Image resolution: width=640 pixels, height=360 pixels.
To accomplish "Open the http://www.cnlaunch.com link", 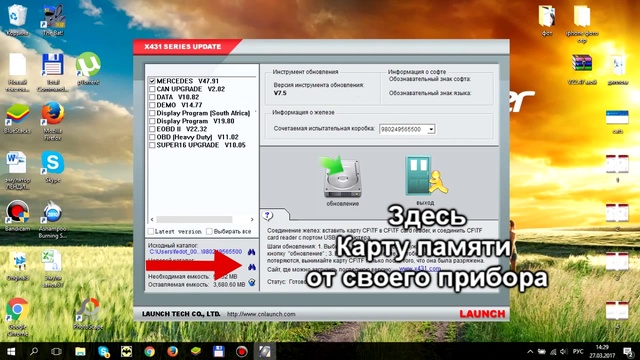I will click(x=261, y=314).
